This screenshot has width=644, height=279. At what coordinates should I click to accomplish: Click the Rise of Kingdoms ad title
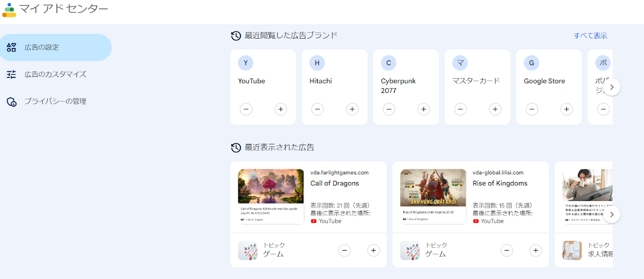[500, 183]
